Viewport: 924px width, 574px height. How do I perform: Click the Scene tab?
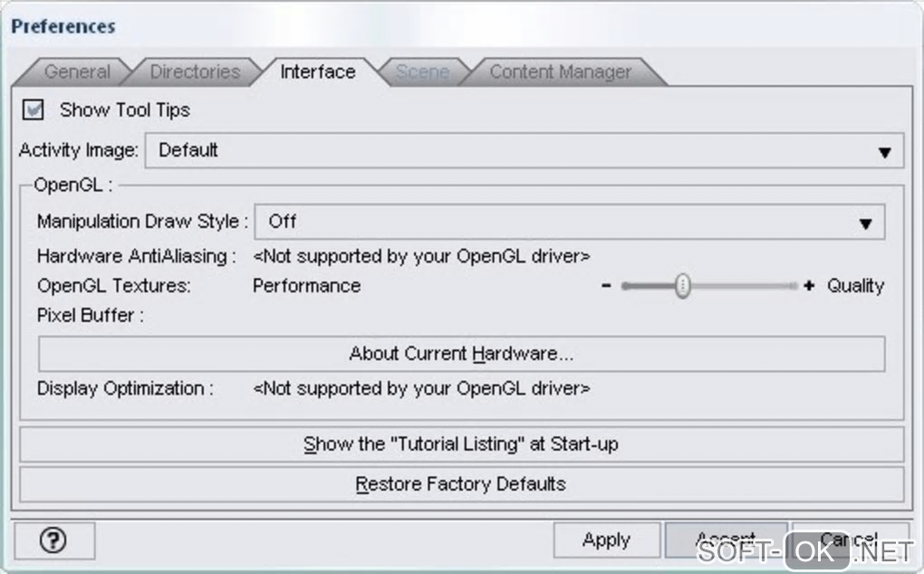pos(422,72)
